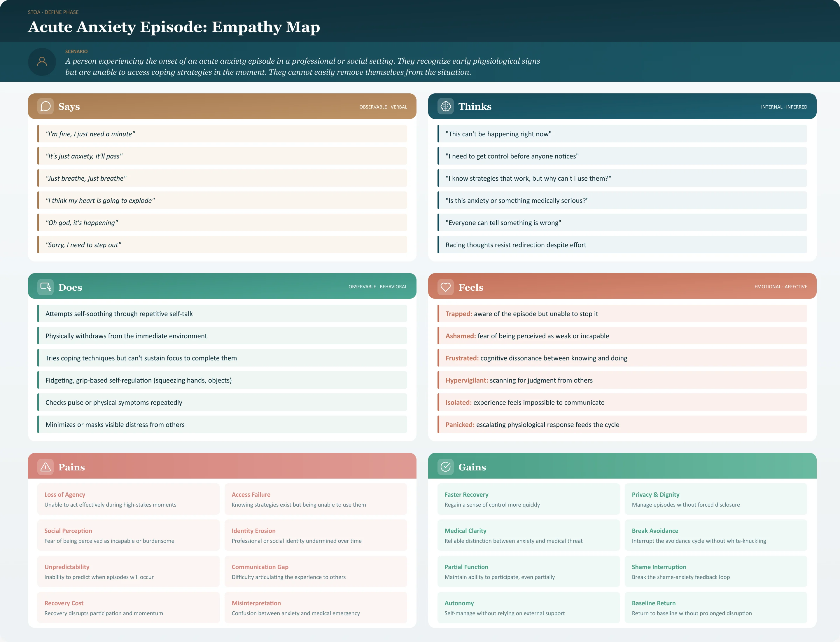Screen dimensions: 840x642
Task: Click "Is this anxiety or something medically serious?"
Action: 622,200
